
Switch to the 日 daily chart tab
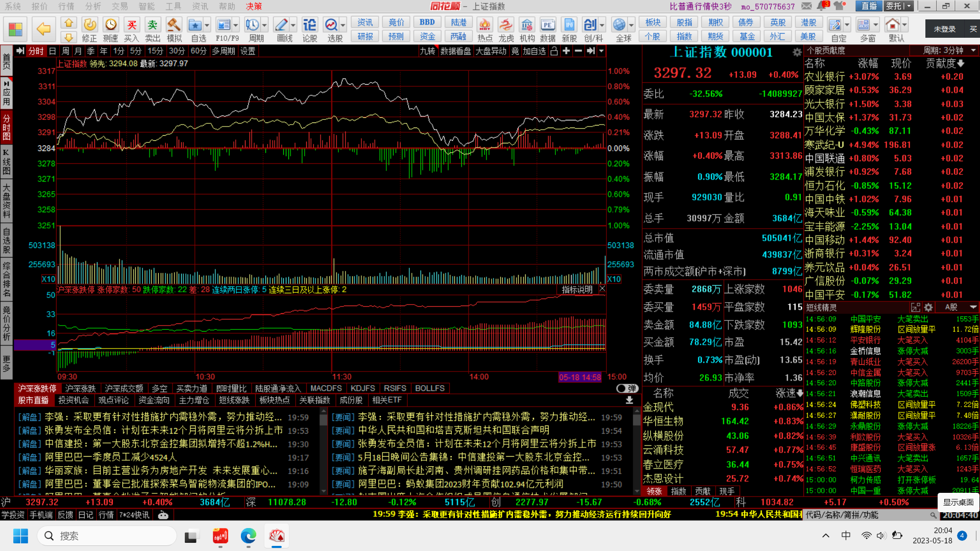tap(53, 51)
